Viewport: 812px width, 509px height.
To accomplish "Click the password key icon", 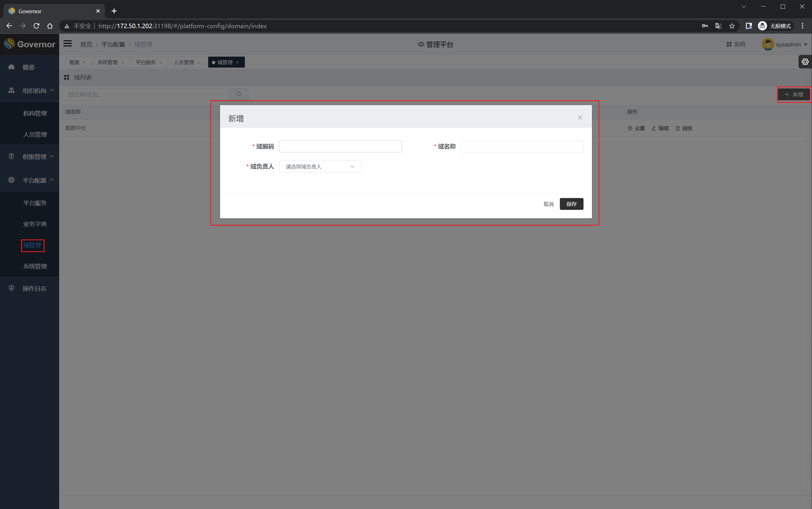I will [705, 26].
